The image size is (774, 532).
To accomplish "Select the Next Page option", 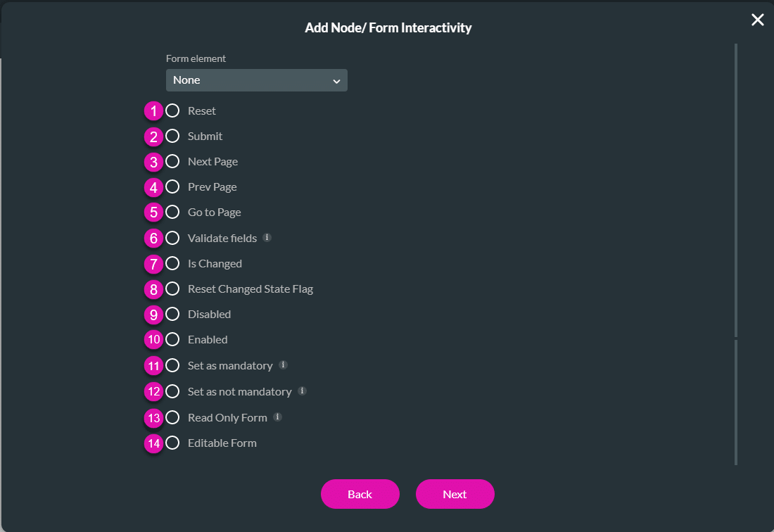I will click(x=171, y=161).
